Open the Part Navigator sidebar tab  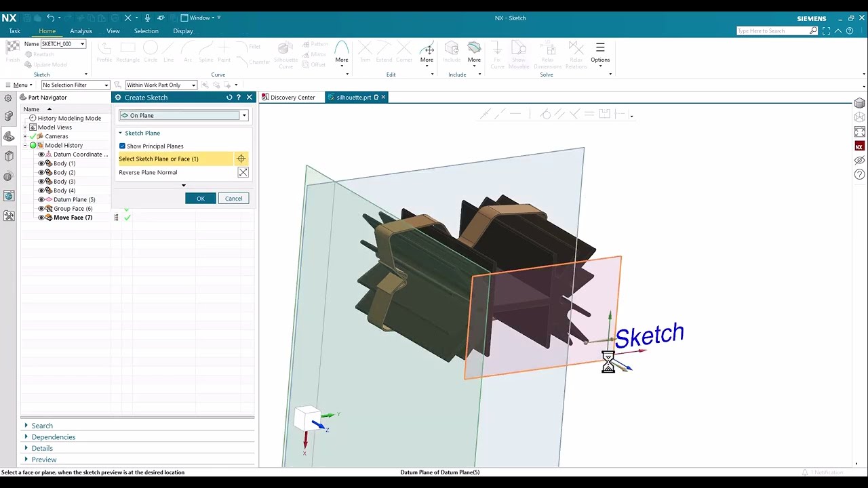9,136
